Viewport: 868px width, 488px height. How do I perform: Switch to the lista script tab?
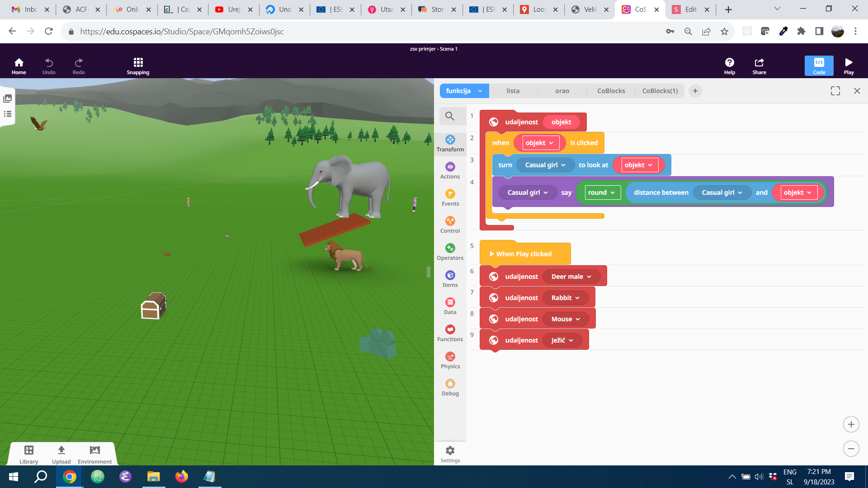pyautogui.click(x=513, y=91)
